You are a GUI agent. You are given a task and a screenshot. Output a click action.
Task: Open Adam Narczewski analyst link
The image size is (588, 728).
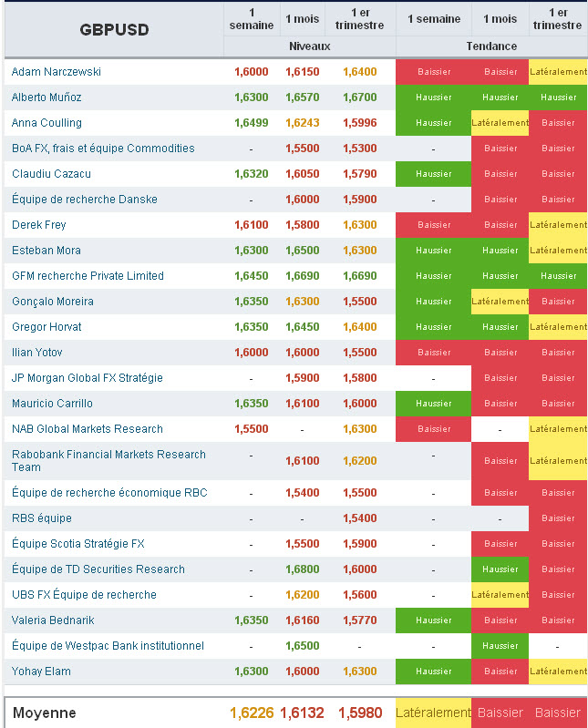(x=57, y=72)
